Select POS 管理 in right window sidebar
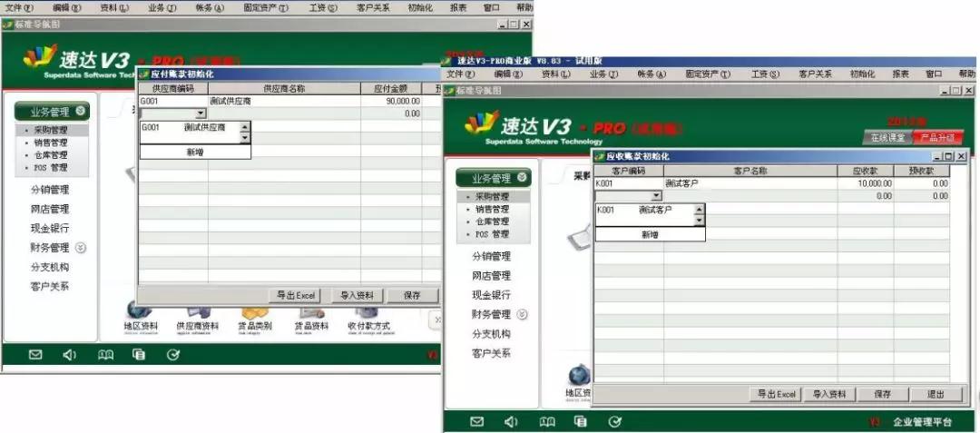 pyautogui.click(x=492, y=234)
